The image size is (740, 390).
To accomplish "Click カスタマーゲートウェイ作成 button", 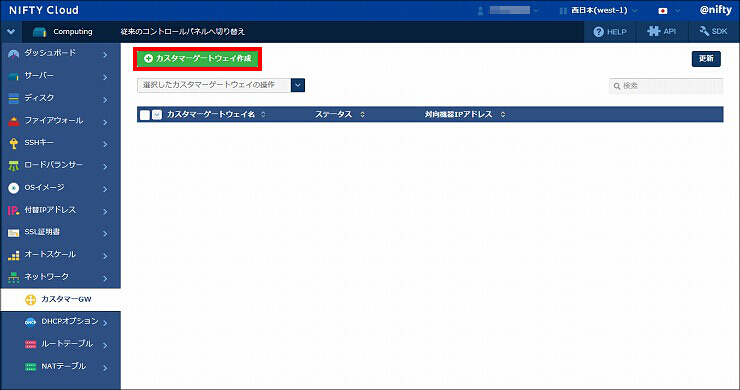I will pos(198,59).
